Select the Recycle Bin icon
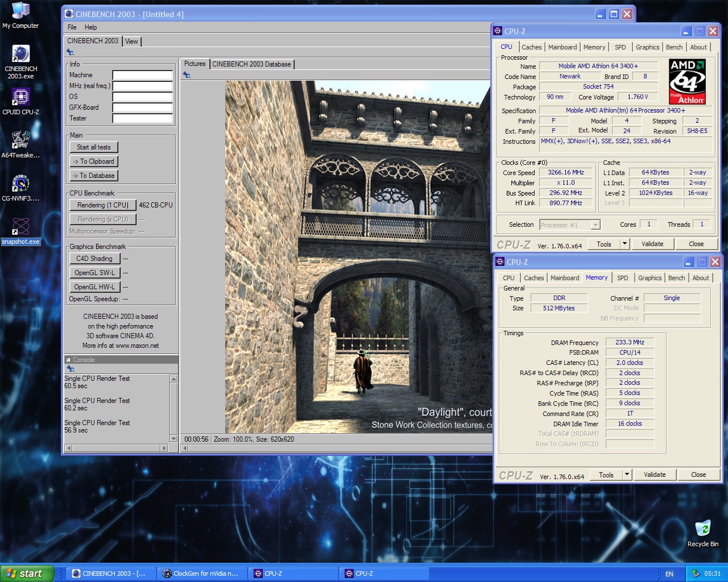Viewport: 728px width, 582px height. tap(703, 533)
